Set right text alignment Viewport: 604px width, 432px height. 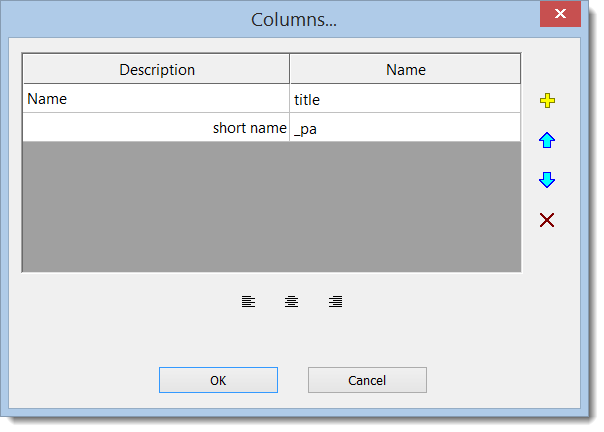[x=336, y=301]
